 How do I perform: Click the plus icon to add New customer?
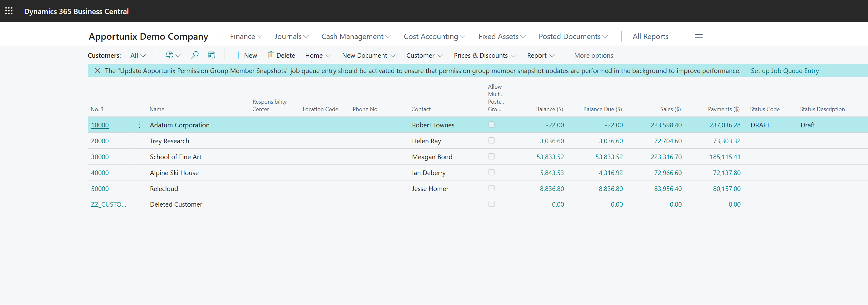[x=238, y=55]
